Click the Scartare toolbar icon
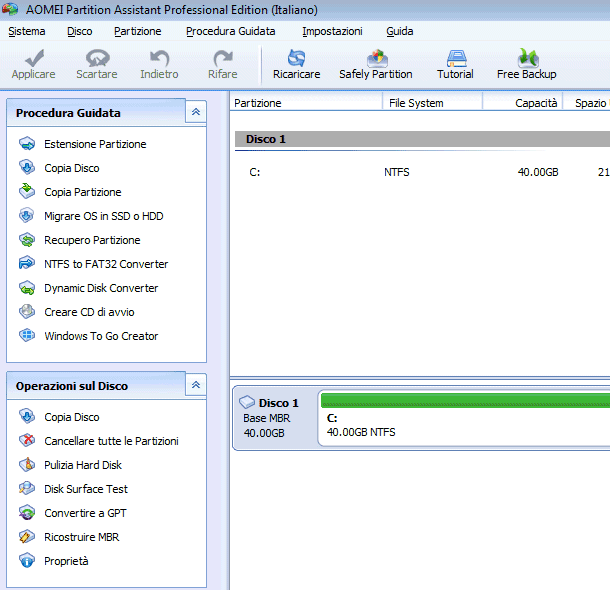 pyautogui.click(x=97, y=58)
